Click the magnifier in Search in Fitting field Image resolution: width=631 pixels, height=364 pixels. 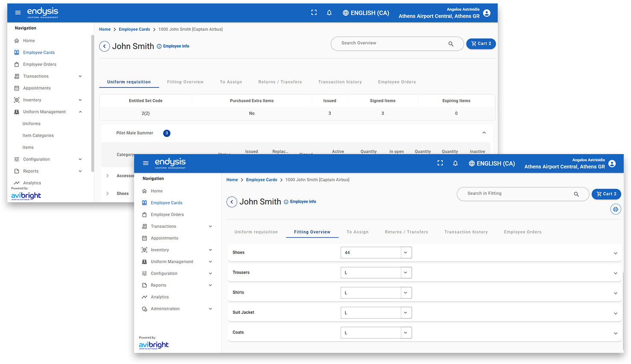(576, 194)
